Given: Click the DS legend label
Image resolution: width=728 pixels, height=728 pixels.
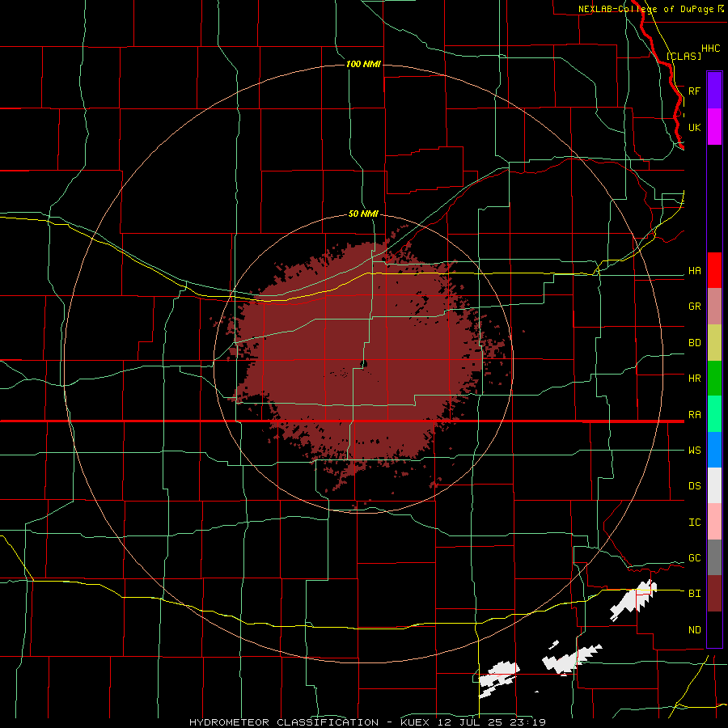Looking at the screenshot, I should [694, 486].
